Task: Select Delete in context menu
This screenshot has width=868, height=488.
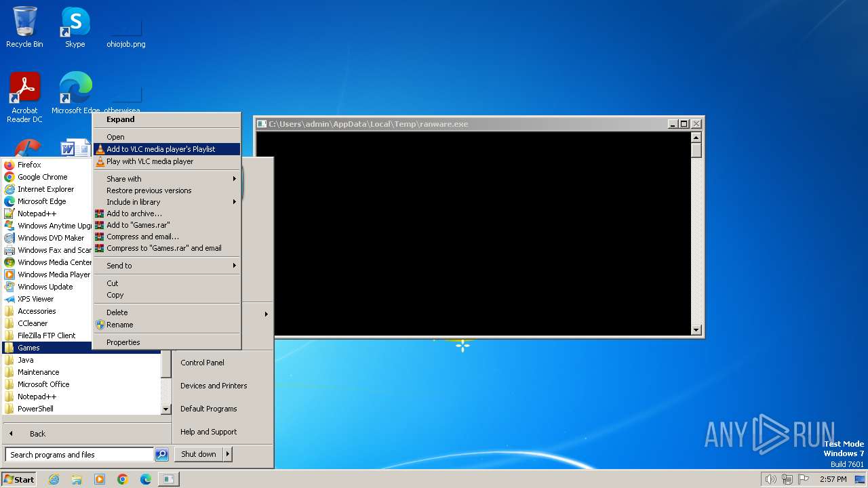Action: (167, 312)
